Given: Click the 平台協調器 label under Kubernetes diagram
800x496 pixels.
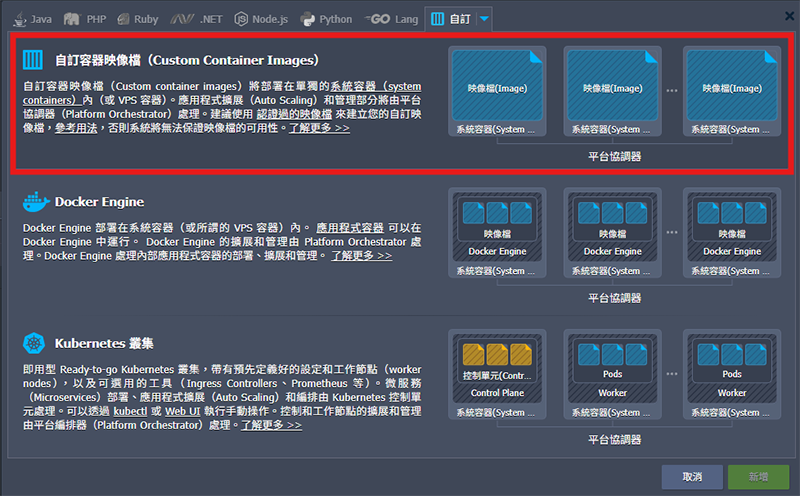Looking at the screenshot, I should coord(614,439).
